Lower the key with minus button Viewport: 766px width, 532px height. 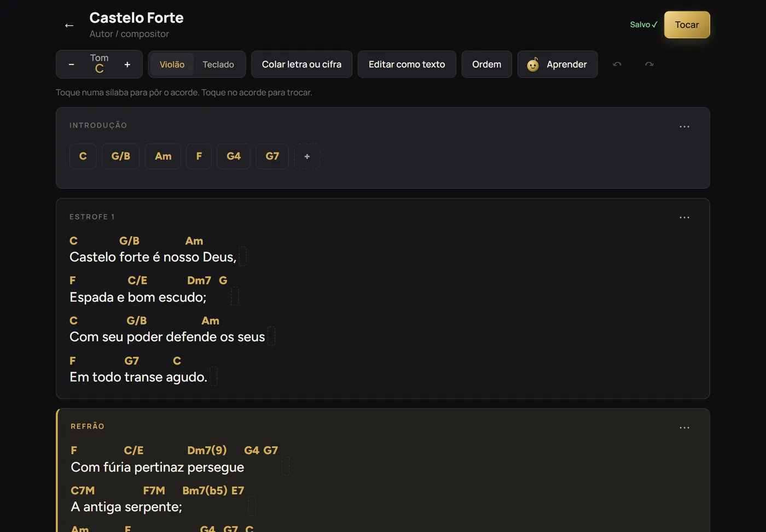point(71,65)
